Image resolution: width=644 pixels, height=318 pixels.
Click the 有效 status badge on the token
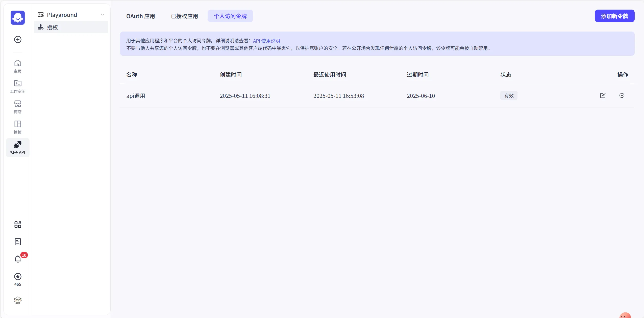point(509,96)
